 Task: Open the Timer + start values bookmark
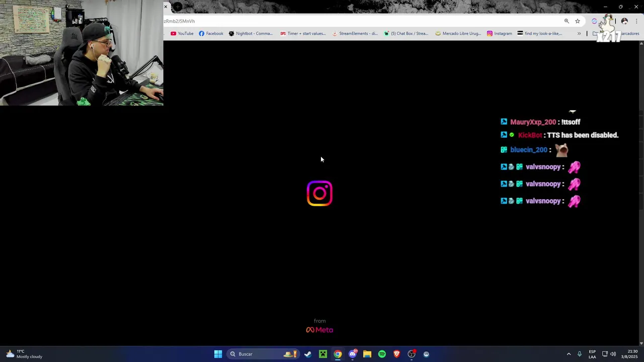click(x=303, y=34)
